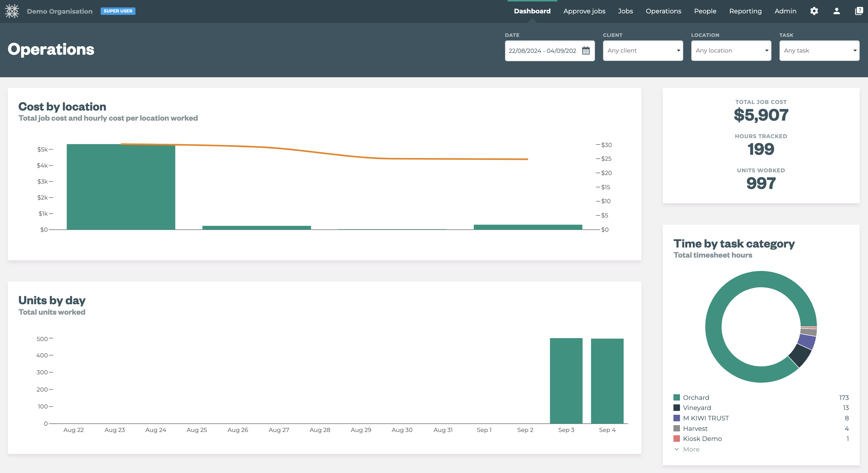The image size is (868, 473).
Task: Open the People menu item
Action: (x=705, y=11)
